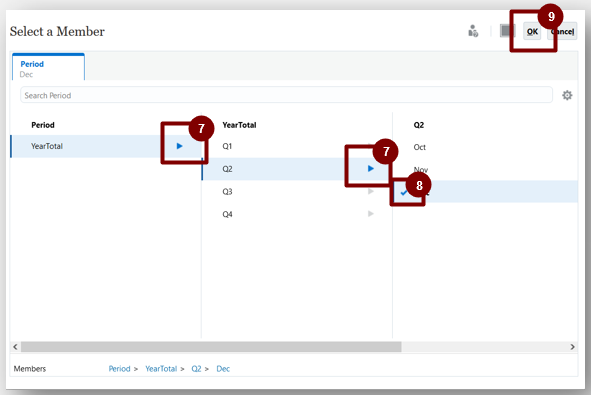Click the OK button
This screenshot has width=591, height=395.
click(532, 32)
